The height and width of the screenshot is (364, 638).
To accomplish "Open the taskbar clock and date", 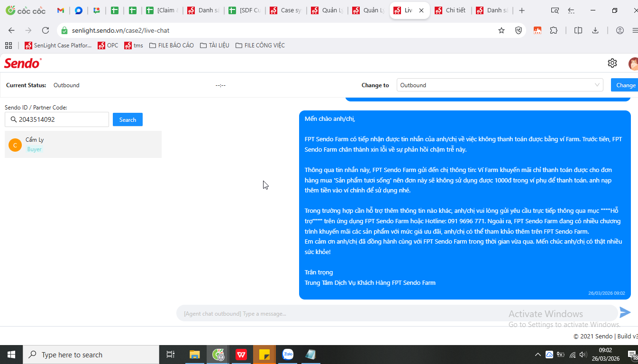I will (x=605, y=355).
